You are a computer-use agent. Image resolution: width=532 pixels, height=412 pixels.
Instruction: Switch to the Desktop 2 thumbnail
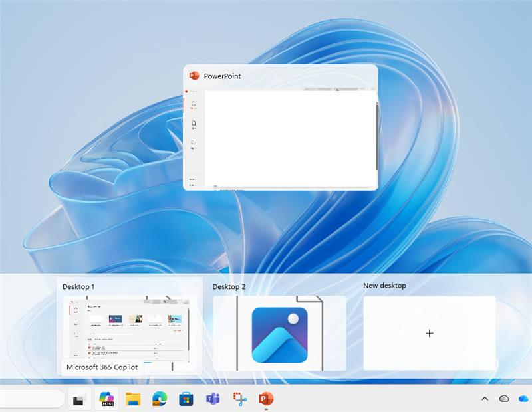point(279,334)
